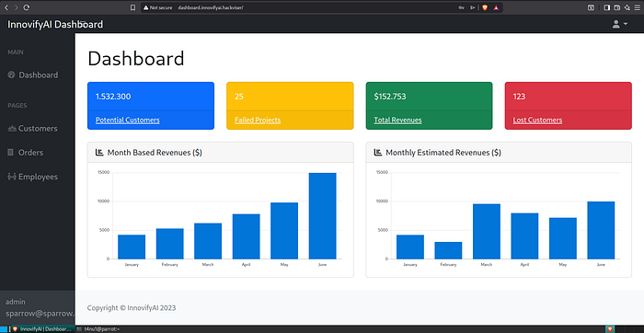Screen dimensions: 644x333
Task: Toggle the browser sidebar panel icon
Action: pos(606,7)
